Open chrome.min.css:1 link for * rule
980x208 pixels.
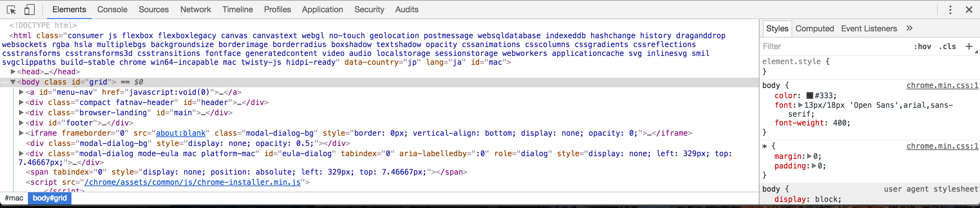[942, 146]
